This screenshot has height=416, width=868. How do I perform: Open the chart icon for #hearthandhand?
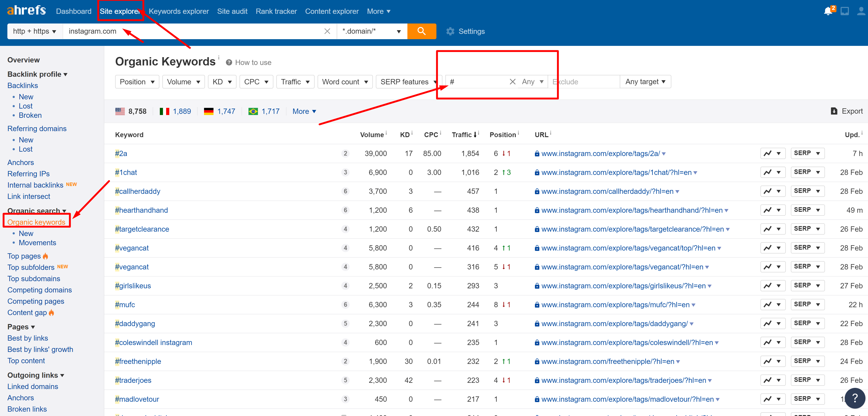pyautogui.click(x=773, y=210)
